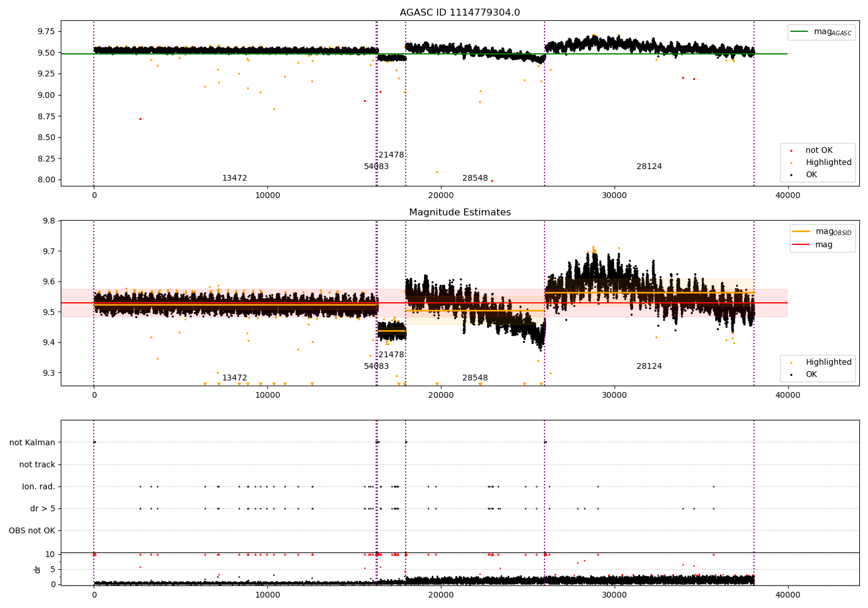Click the title "AGASC ID 1114779304.0"

(x=459, y=13)
